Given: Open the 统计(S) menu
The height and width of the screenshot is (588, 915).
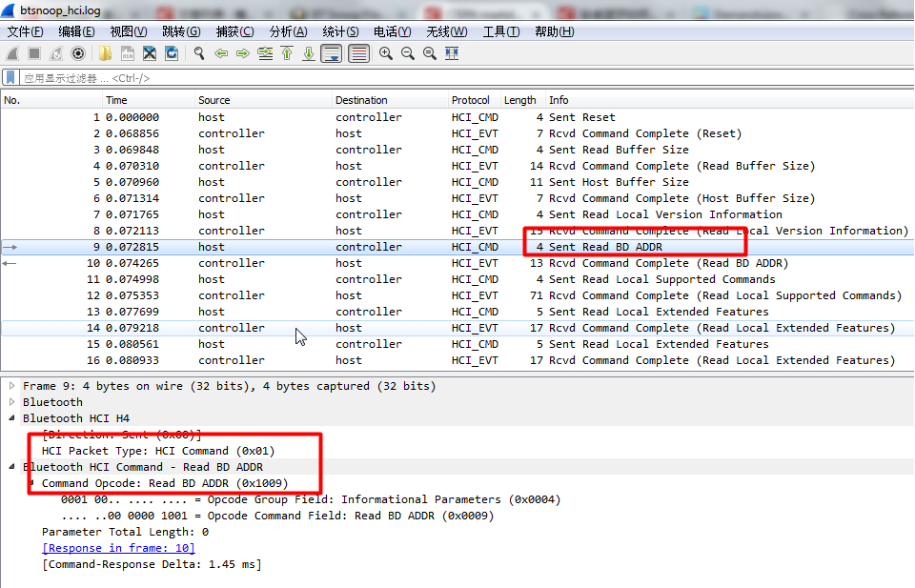Looking at the screenshot, I should point(340,32).
